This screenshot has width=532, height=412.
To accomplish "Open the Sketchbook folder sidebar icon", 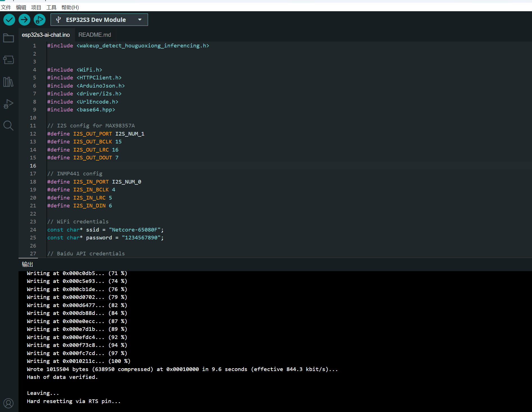I will pos(8,38).
